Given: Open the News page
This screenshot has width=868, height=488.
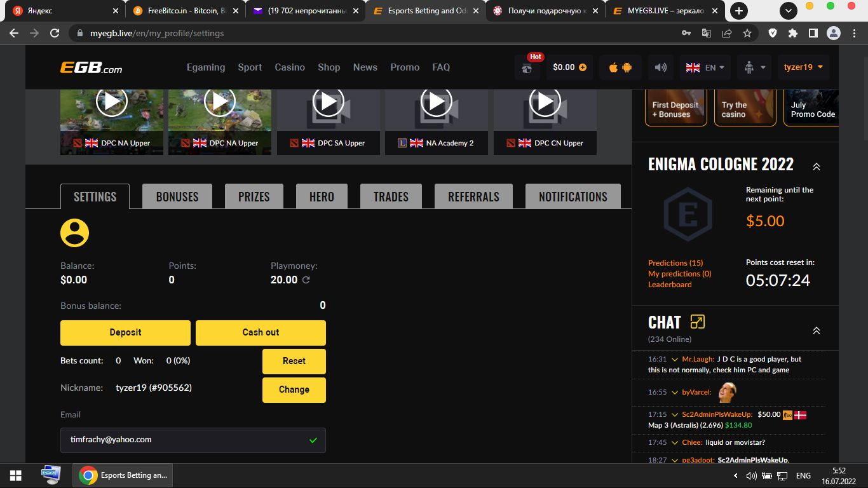Looking at the screenshot, I should [365, 67].
